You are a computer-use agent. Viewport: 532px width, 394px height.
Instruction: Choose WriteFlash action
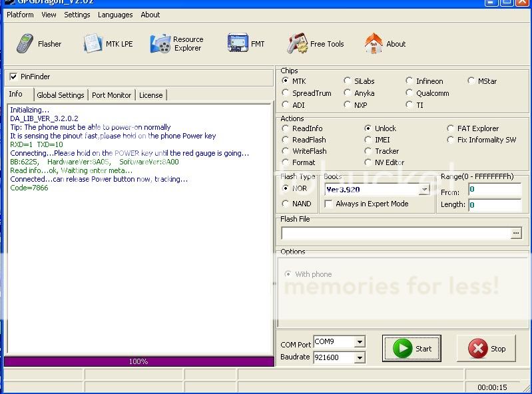286,151
